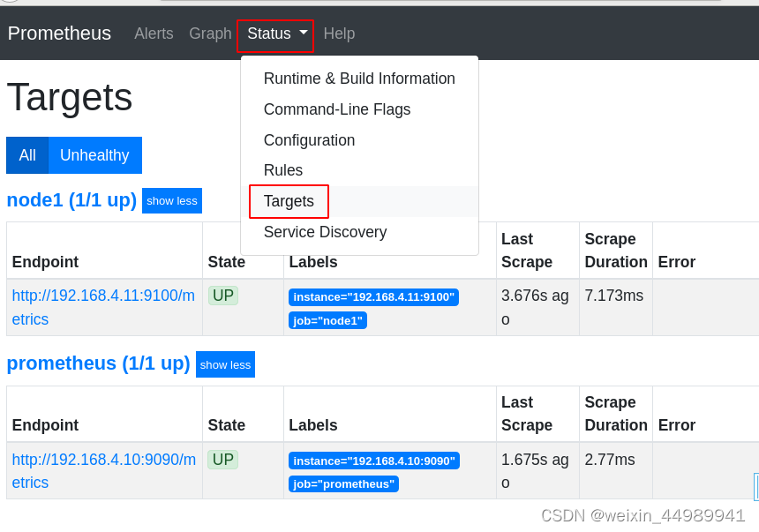Click node1 (1/1 up) heading link
This screenshot has height=532, width=759.
71,200
